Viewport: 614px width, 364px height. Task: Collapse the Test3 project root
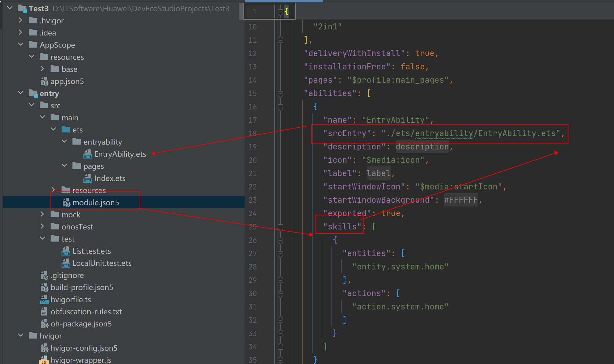click(x=10, y=8)
